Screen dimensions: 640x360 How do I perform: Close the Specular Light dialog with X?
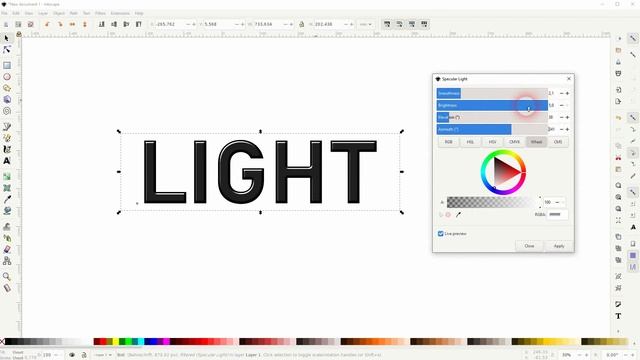pos(569,79)
